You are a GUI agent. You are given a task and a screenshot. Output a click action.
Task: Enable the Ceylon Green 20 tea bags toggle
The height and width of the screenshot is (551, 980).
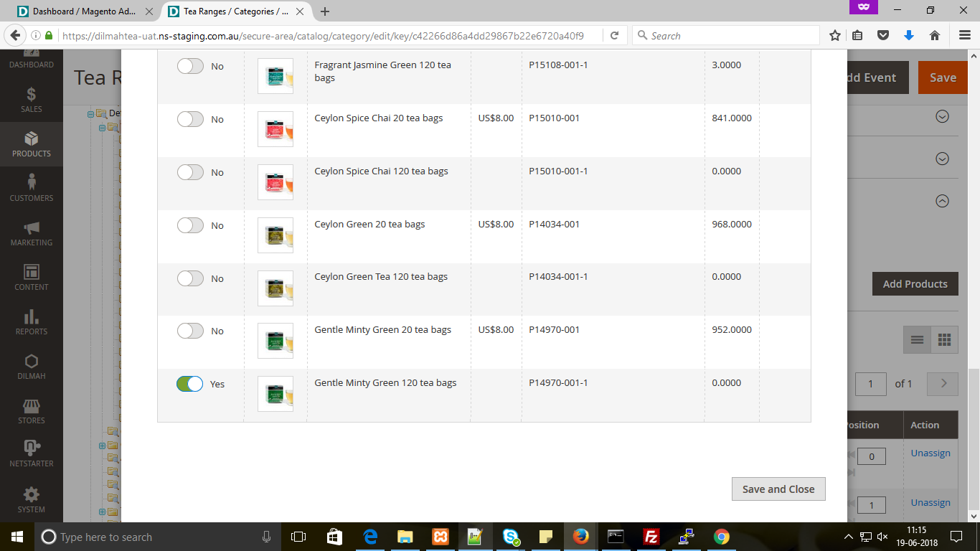click(190, 225)
